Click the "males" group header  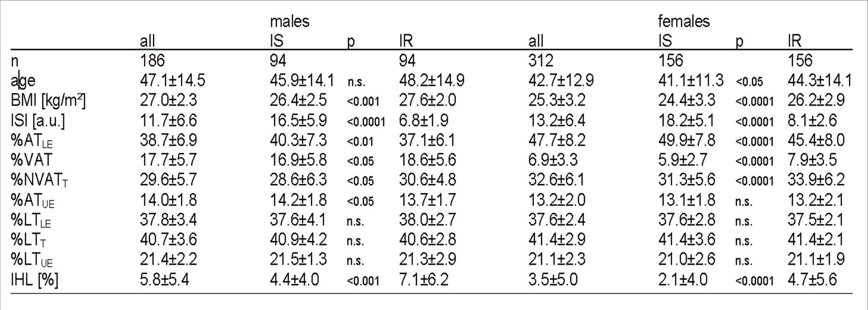(289, 21)
